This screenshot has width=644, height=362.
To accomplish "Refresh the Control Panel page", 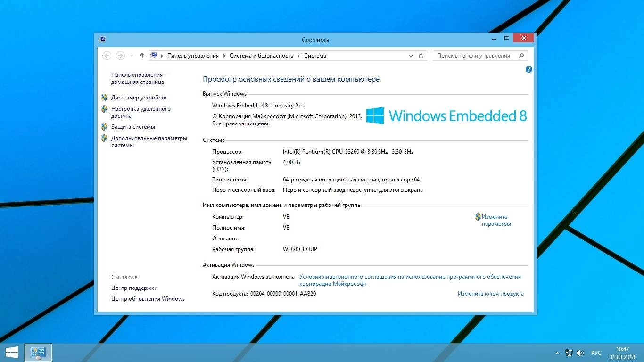I will [421, 56].
